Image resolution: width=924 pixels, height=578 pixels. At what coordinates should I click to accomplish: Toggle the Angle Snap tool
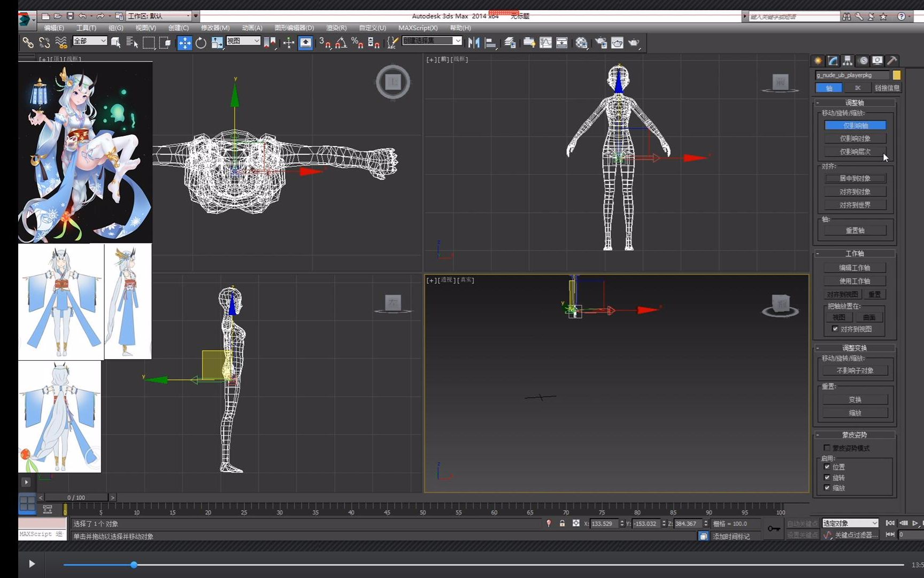click(341, 43)
